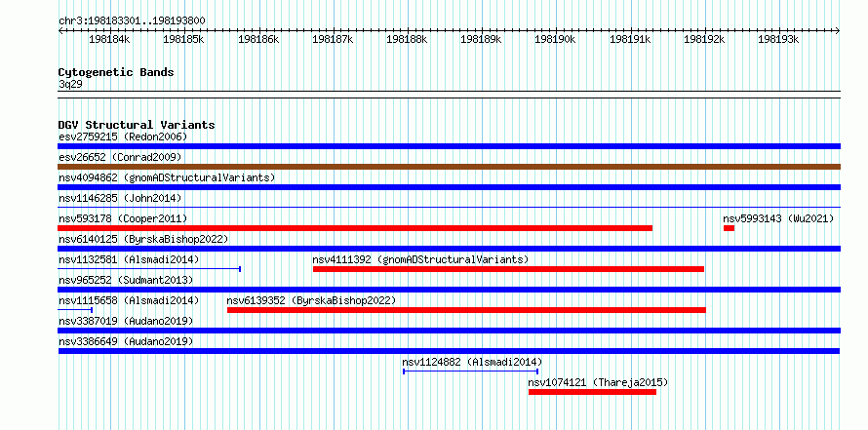Click the nsv5993143 (Wu2021) label
The height and width of the screenshot is (430, 868).
[778, 218]
